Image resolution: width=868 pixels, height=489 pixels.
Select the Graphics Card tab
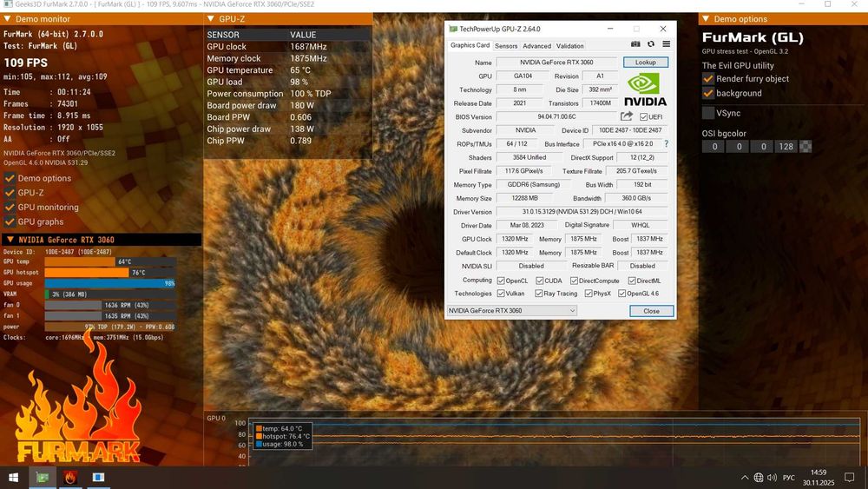470,45
